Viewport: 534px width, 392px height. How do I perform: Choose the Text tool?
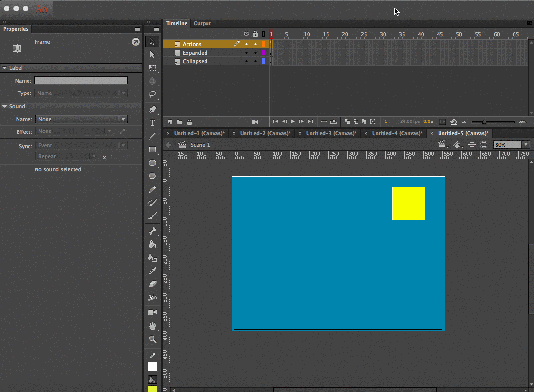(152, 123)
